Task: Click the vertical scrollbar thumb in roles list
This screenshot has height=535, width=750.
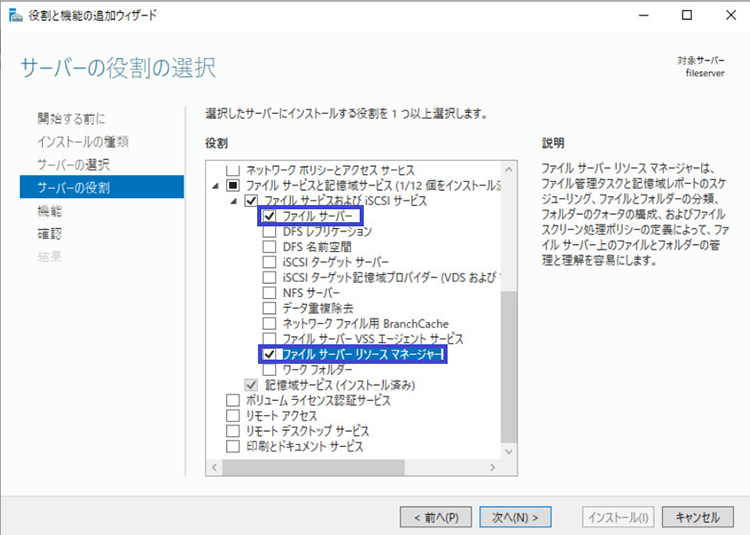Action: [x=508, y=367]
